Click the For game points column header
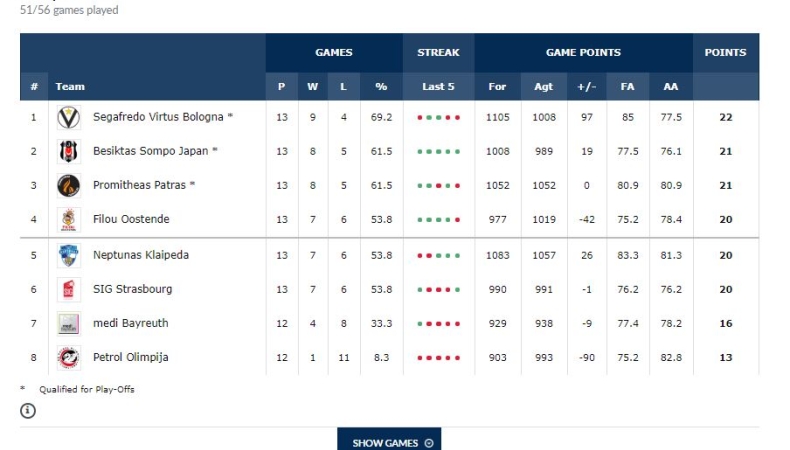The height and width of the screenshot is (450, 790). click(497, 87)
